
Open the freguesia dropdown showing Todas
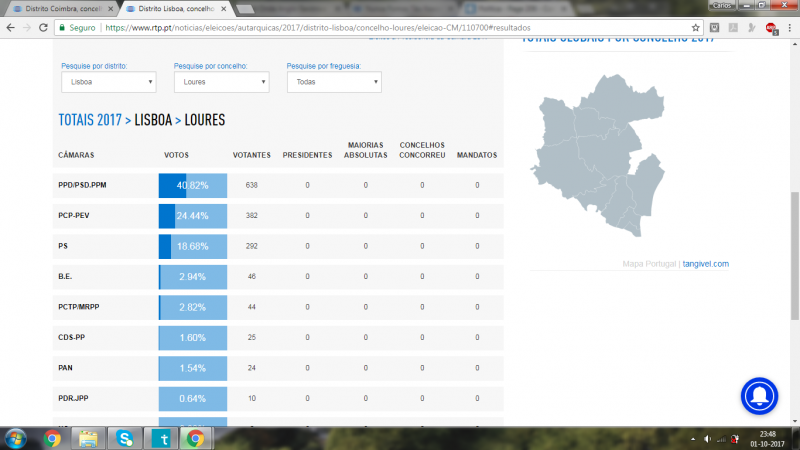click(334, 82)
